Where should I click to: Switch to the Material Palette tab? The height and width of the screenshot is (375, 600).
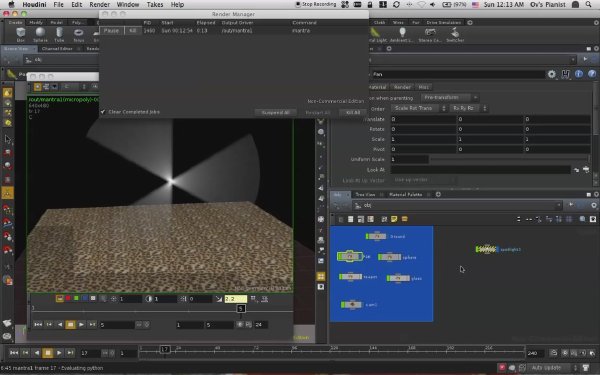tap(405, 194)
